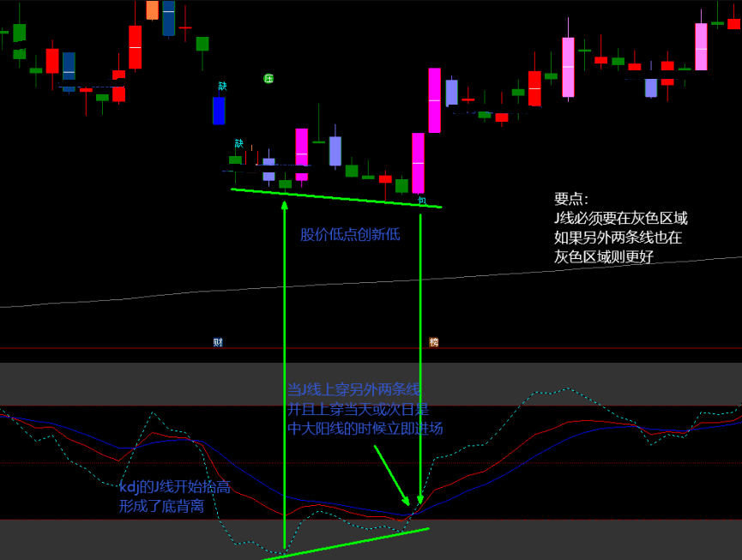Click the annotation line 中大阳线的时候立即进场
742x560 pixels.
(x=365, y=428)
